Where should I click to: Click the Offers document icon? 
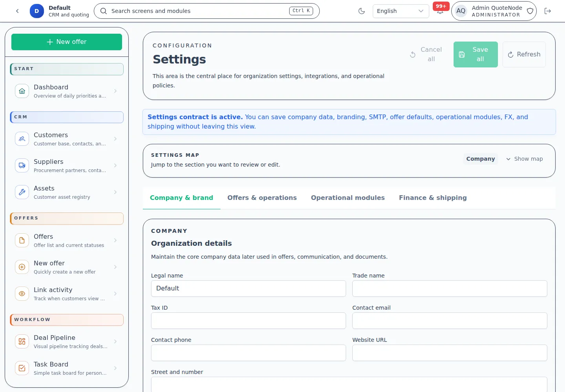pos(22,240)
